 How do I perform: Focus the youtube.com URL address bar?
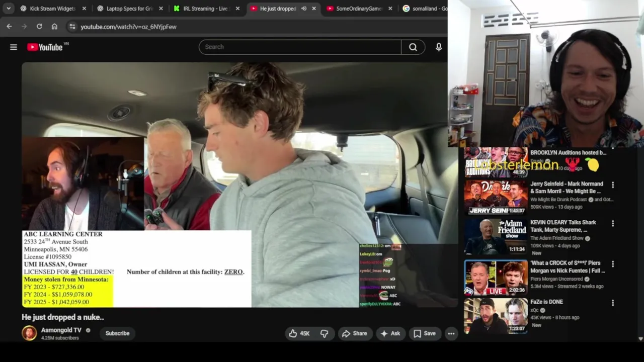(128, 27)
